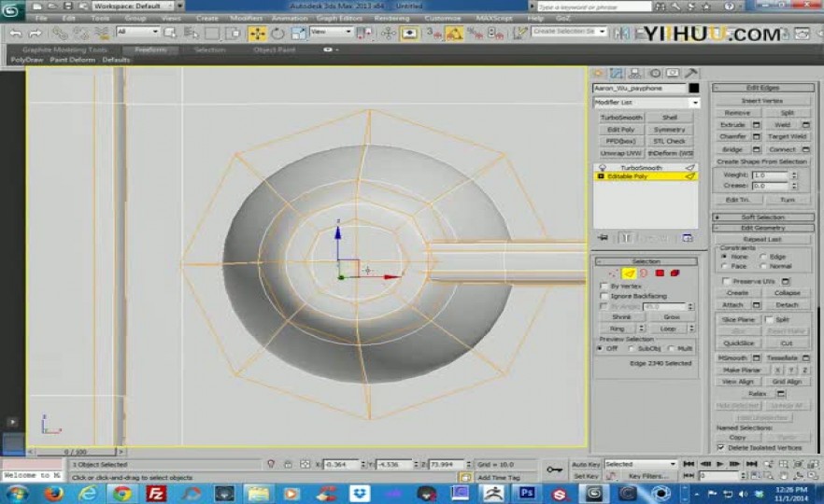Expand Editable Poly stack sub-levels
The image size is (824, 504).
point(601,176)
